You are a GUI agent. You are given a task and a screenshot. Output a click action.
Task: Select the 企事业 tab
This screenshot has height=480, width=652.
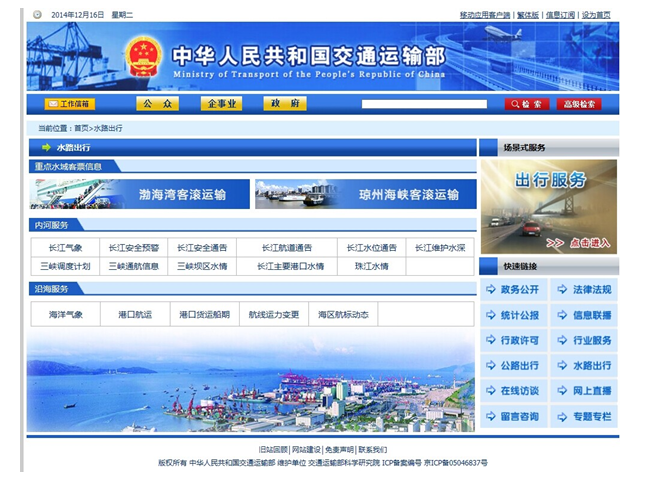pos(221,104)
